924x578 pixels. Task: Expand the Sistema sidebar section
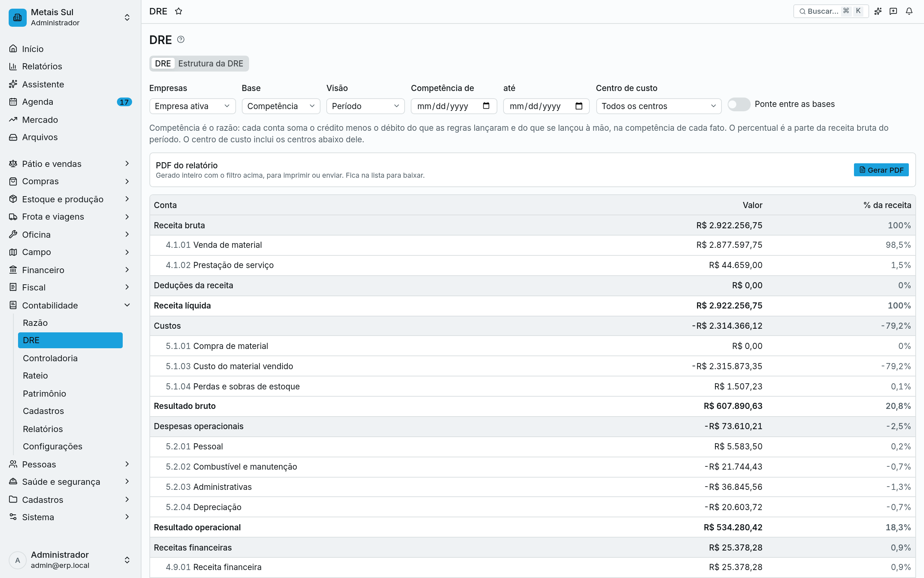(x=70, y=517)
